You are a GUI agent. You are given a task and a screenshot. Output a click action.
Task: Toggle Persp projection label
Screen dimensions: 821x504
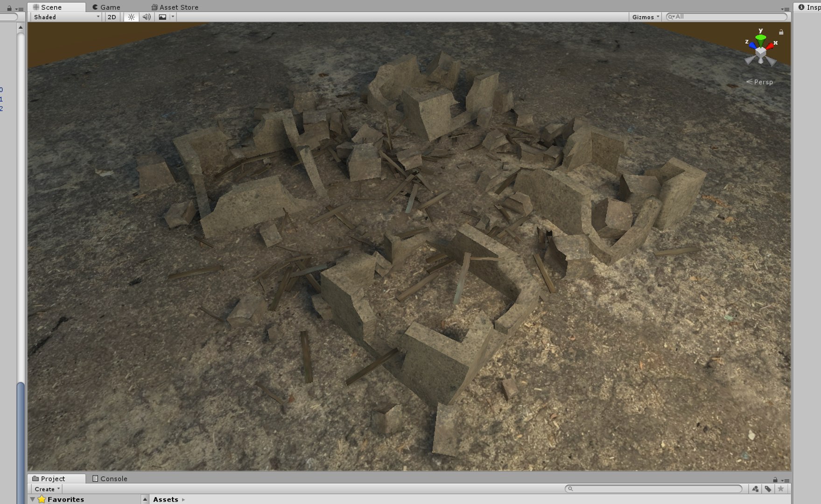point(759,82)
